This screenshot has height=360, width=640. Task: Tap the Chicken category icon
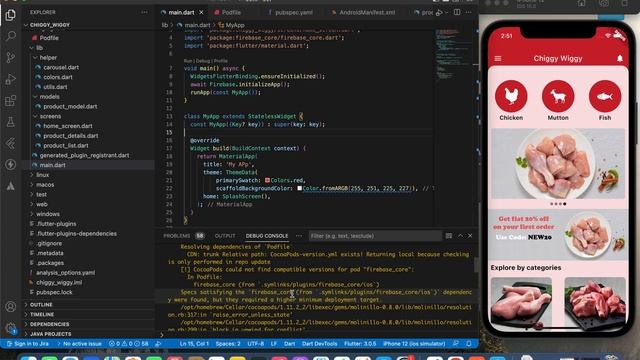[x=511, y=96]
